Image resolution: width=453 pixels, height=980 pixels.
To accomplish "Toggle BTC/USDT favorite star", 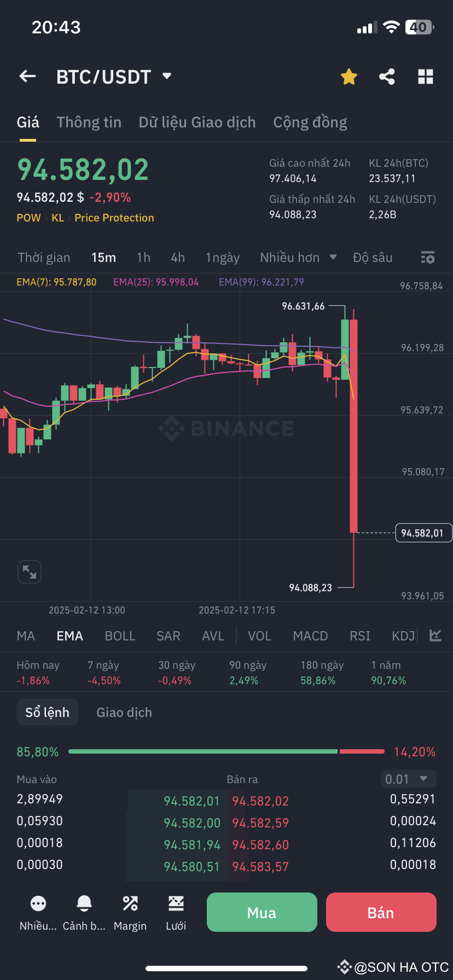I will click(x=349, y=77).
